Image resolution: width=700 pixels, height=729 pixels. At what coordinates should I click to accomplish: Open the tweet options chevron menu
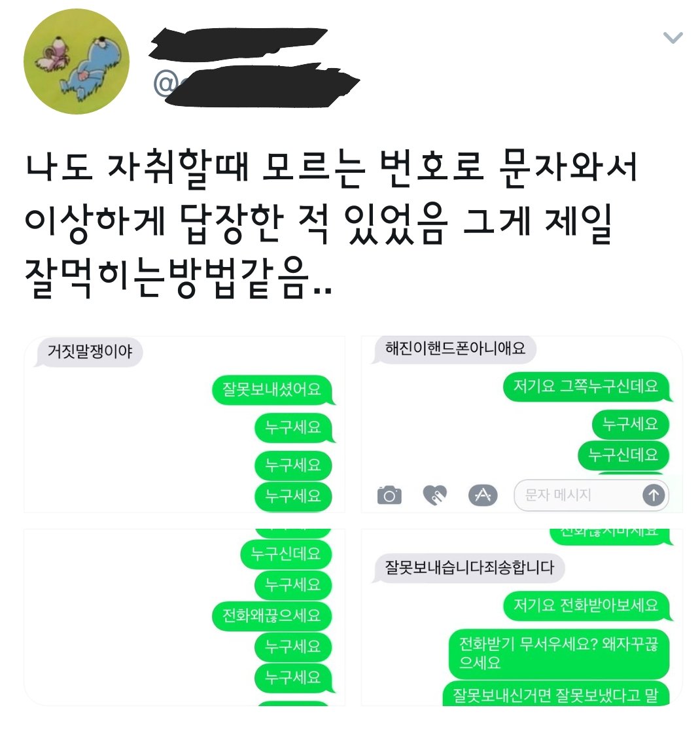673,38
